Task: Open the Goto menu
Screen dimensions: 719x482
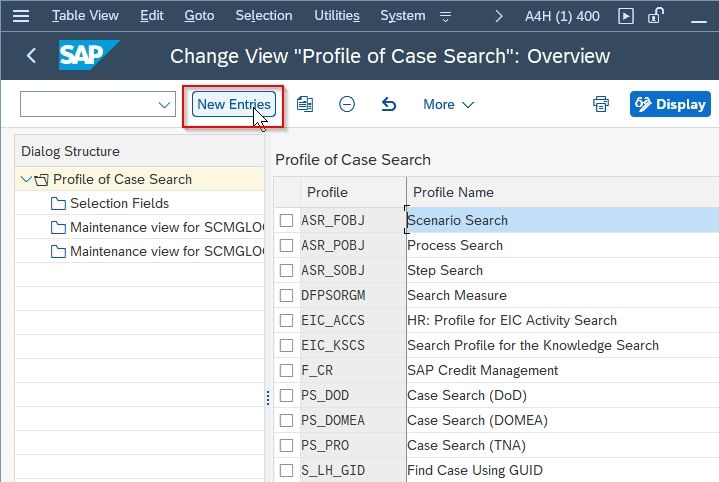Action: pyautogui.click(x=199, y=16)
